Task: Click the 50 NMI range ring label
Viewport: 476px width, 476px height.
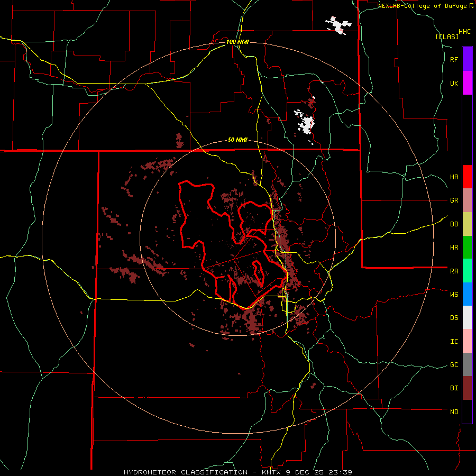Action: [x=237, y=140]
